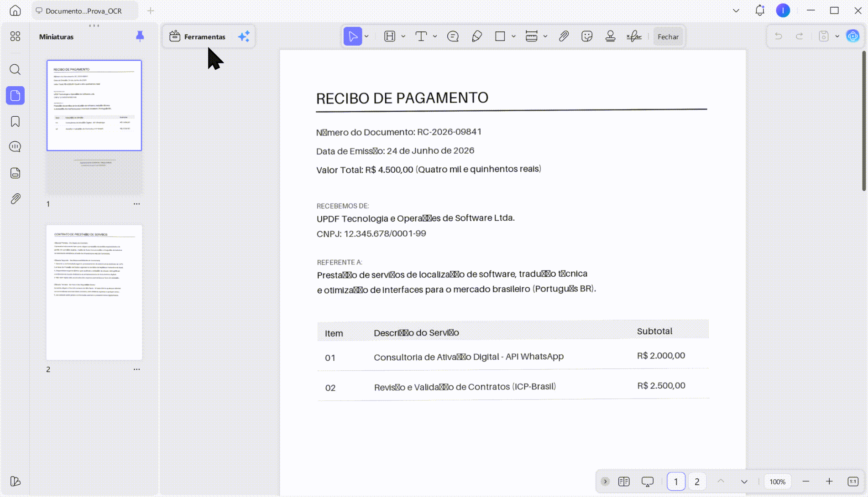Expand the tab list chevron
This screenshot has width=868, height=497.
[736, 10]
